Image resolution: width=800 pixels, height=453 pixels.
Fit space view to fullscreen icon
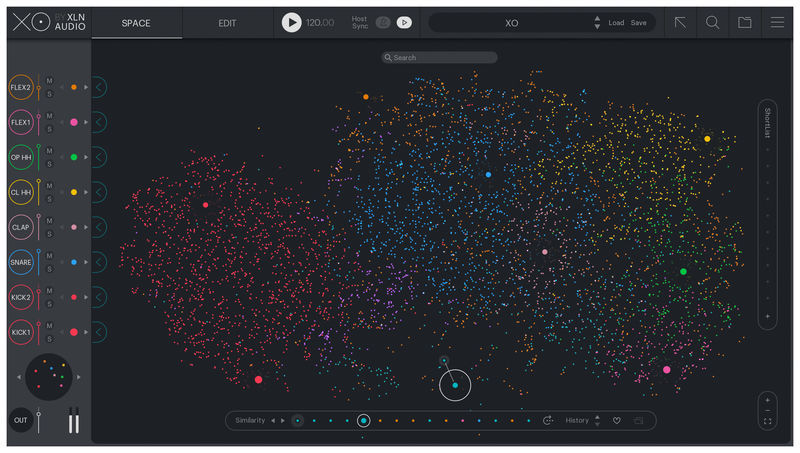pos(767,421)
